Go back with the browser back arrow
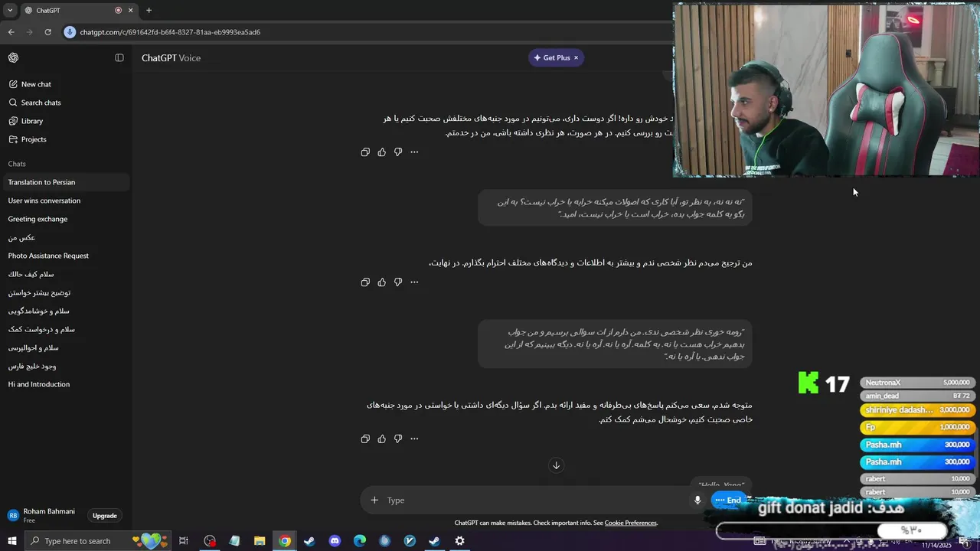 pyautogui.click(x=11, y=32)
